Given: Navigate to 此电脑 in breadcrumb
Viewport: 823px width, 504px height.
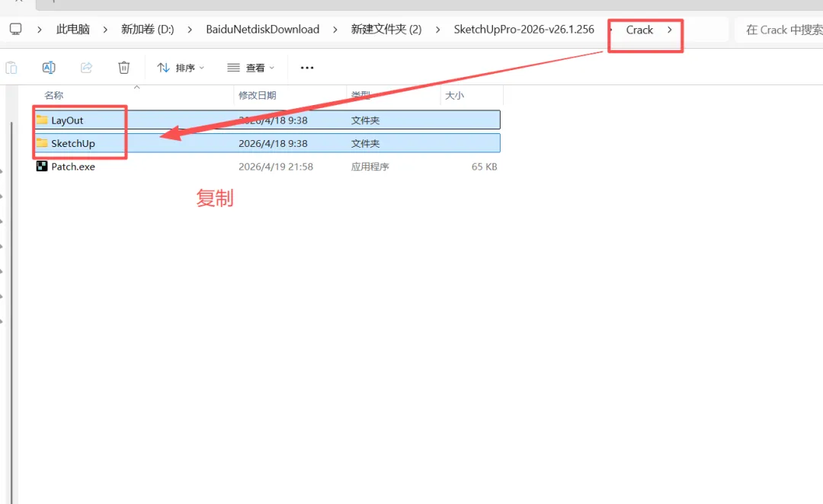Looking at the screenshot, I should pos(73,30).
